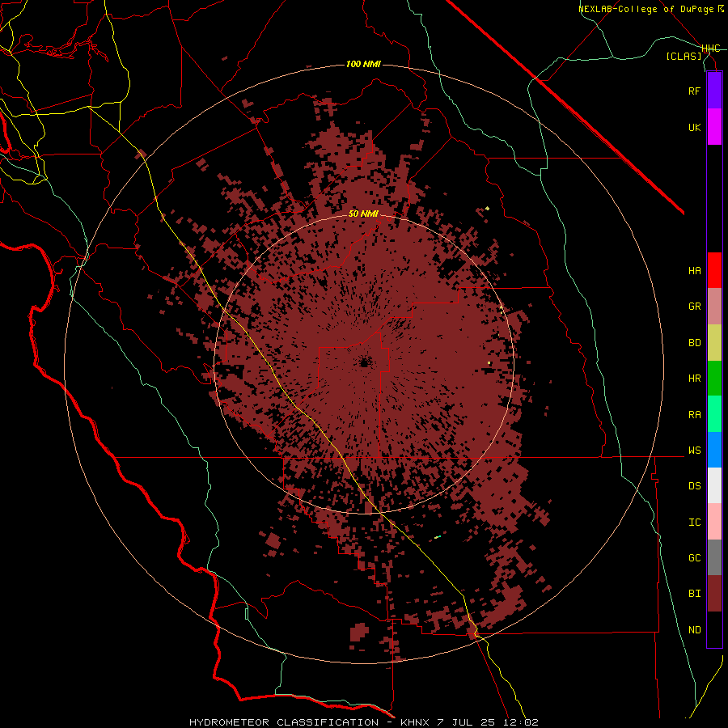Image resolution: width=728 pixels, height=728 pixels.
Task: Click the BI dark red legend swatch
Action: click(714, 594)
